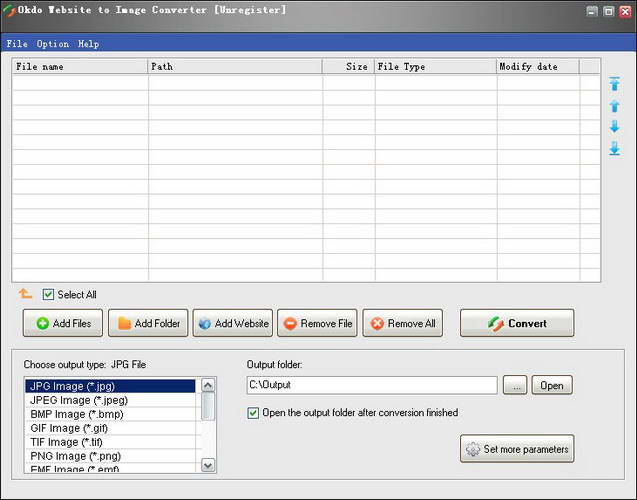Screen dimensions: 637x500
Task: Click the move-to-bottom arrow icon
Action: coord(615,149)
